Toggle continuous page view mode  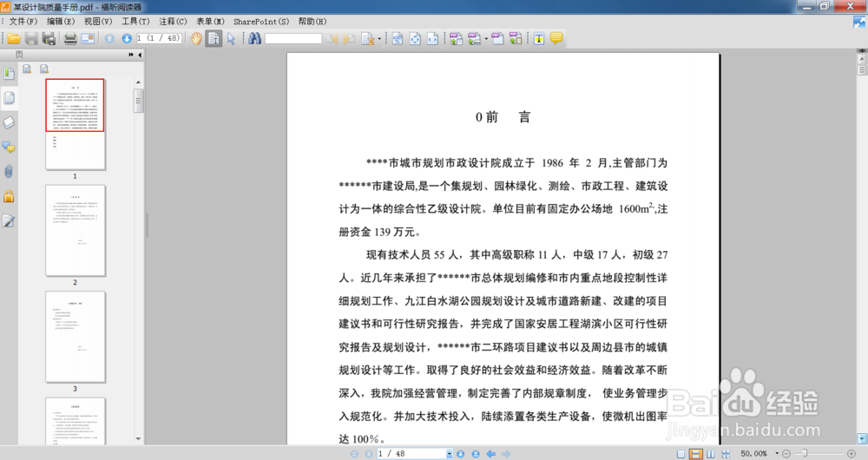695,454
